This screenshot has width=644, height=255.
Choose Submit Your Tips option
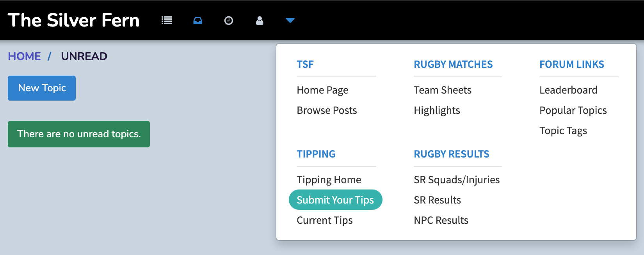click(336, 200)
